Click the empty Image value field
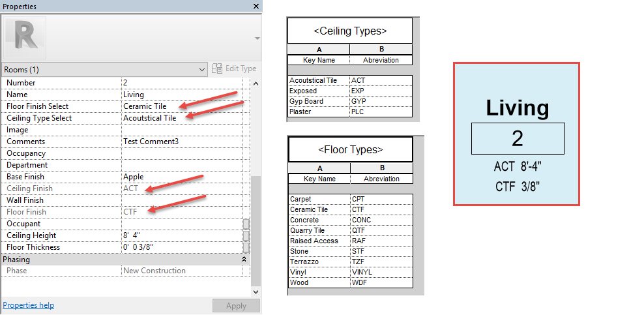The height and width of the screenshot is (315, 644). (x=182, y=130)
